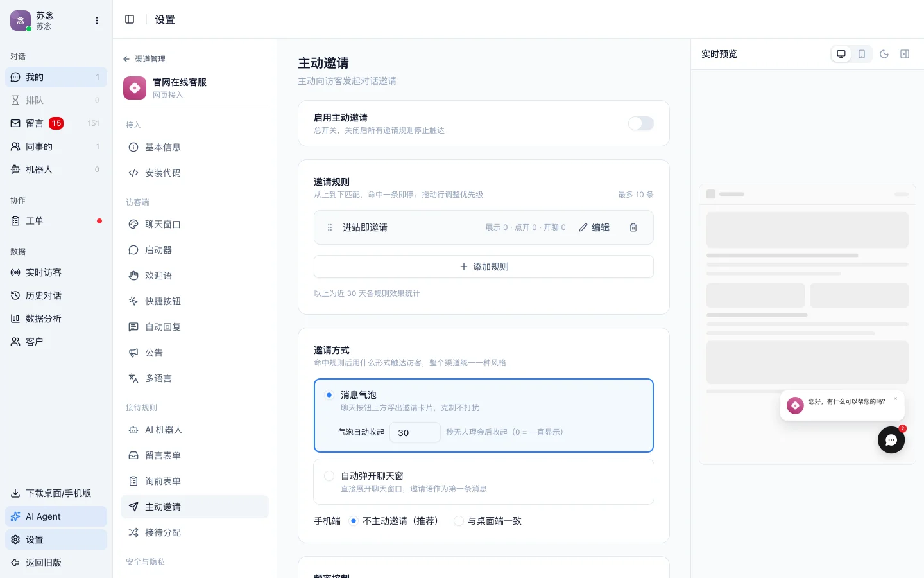This screenshot has width=924, height=578.
Task: Click 添加规则 button
Action: point(484,267)
